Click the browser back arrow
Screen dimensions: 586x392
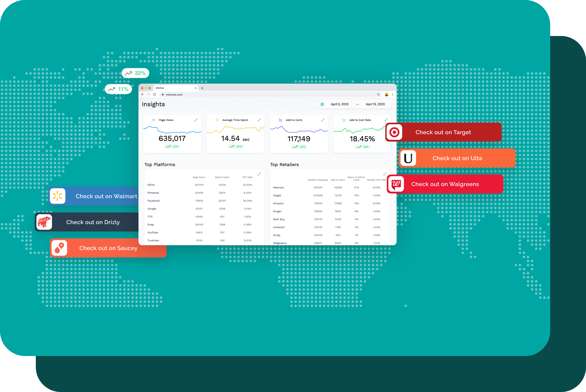142,94
